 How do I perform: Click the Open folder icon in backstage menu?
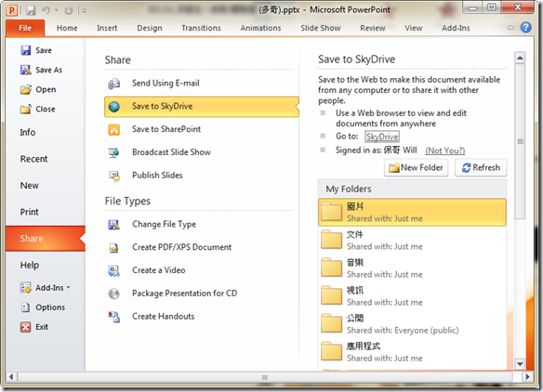[26, 89]
